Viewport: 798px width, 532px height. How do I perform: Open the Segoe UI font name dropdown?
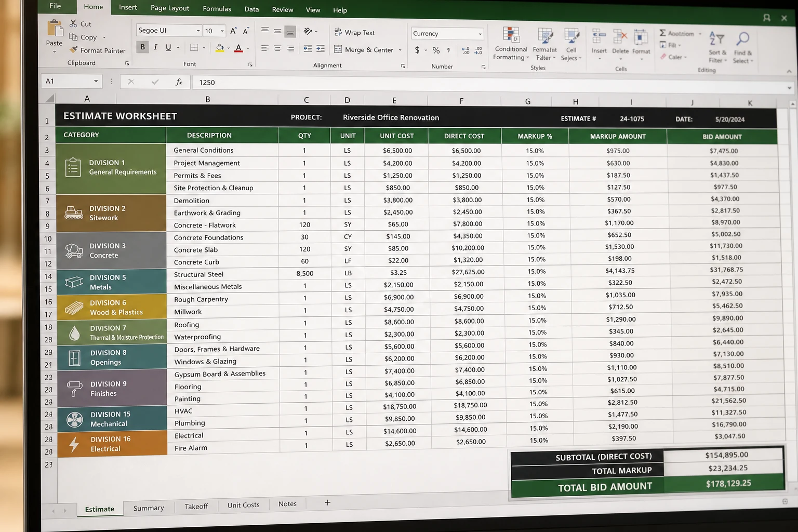click(198, 31)
